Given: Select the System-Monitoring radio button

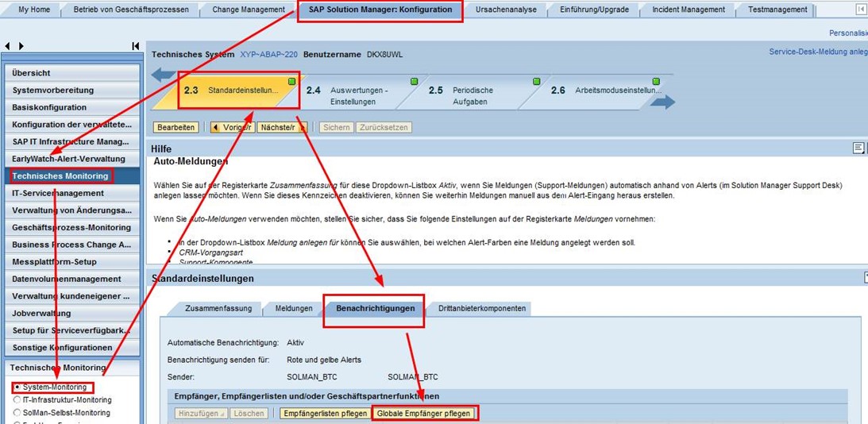Looking at the screenshot, I should pyautogui.click(x=17, y=387).
